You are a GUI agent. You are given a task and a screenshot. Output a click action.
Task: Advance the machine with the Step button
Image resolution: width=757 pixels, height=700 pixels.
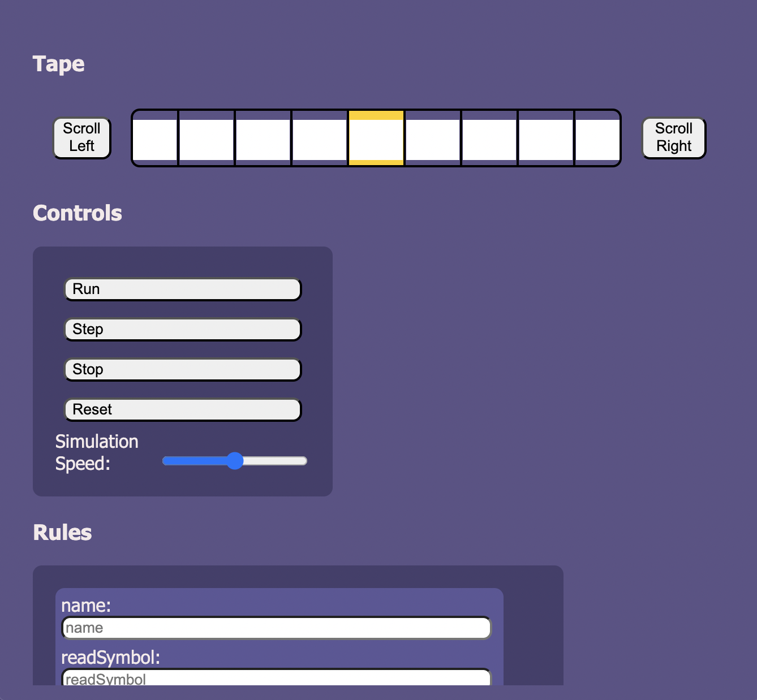pos(183,330)
